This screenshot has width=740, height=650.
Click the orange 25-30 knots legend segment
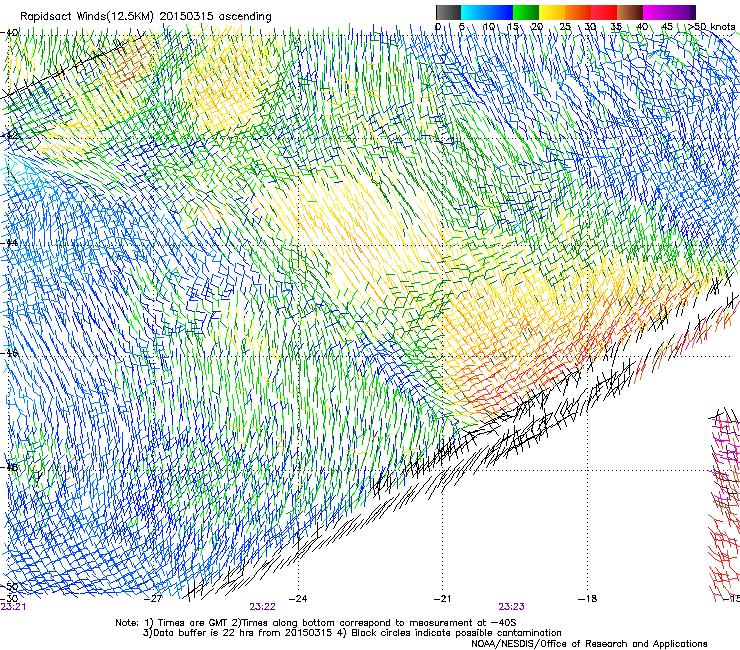tap(578, 12)
